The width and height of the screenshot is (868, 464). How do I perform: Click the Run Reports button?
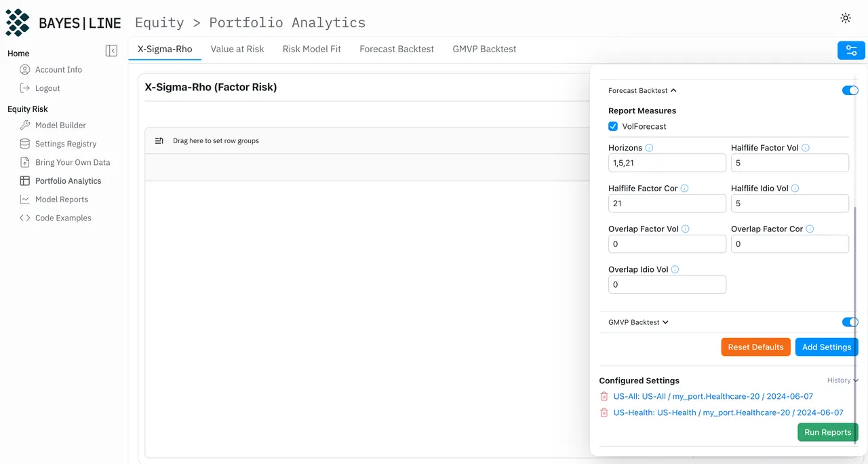[827, 432]
